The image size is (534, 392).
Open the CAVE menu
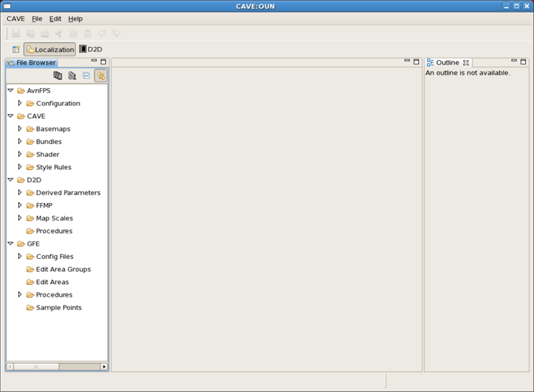click(x=16, y=19)
